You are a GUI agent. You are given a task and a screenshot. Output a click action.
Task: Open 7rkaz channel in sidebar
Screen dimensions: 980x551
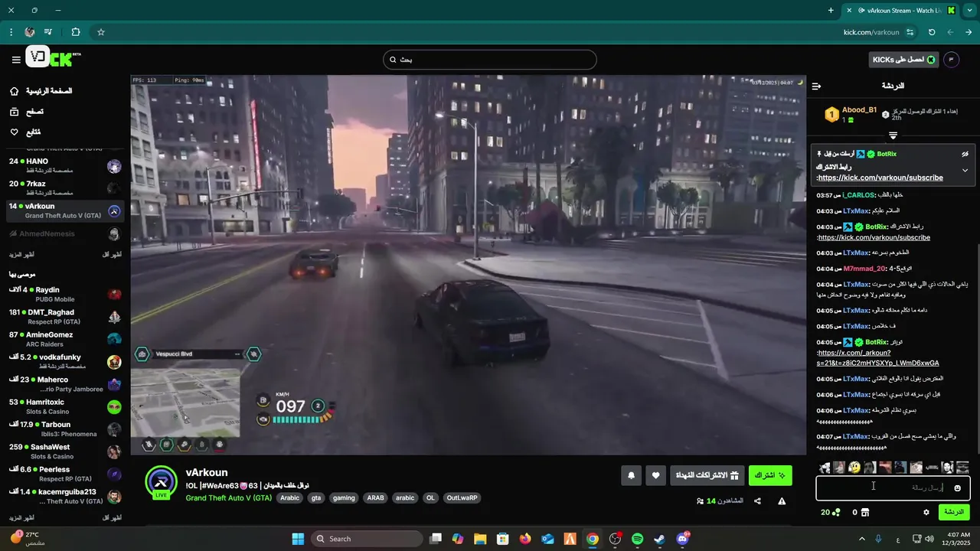[x=65, y=188]
